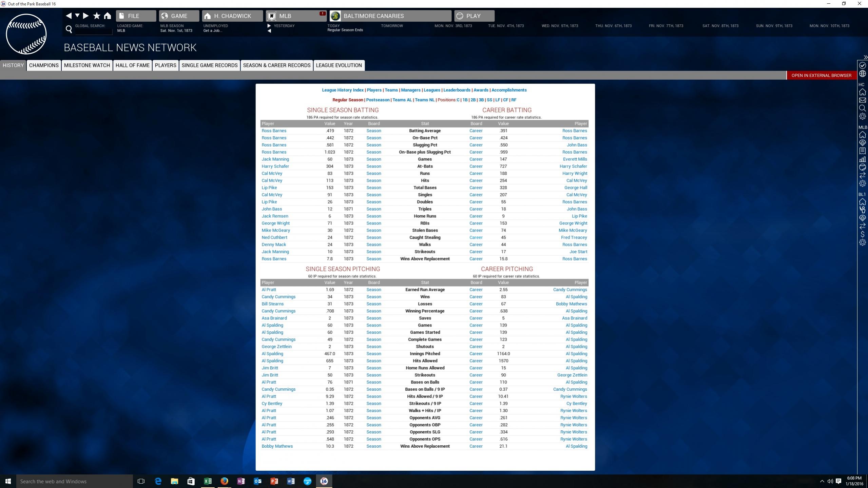Click the globe icon in right sidebar
Image resolution: width=868 pixels, height=488 pixels.
tap(862, 74)
